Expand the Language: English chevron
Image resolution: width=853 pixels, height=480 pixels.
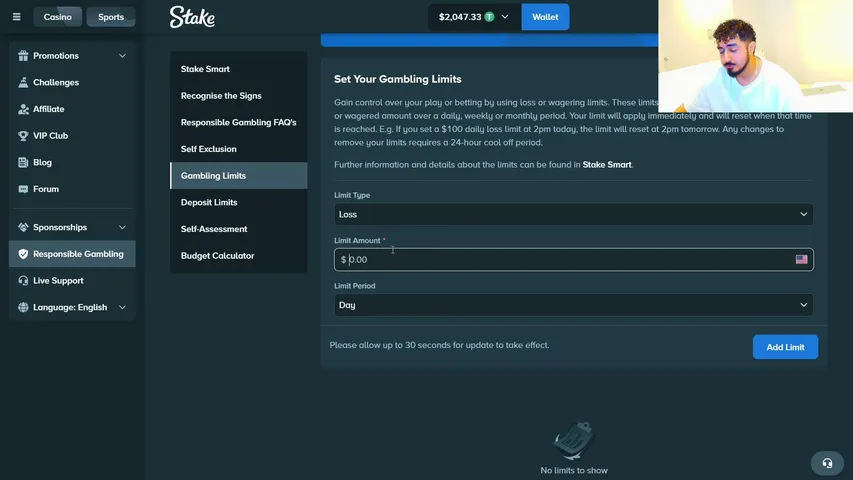(122, 307)
